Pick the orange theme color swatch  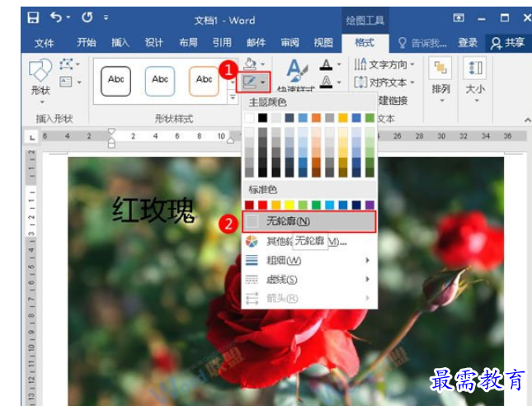click(x=316, y=118)
